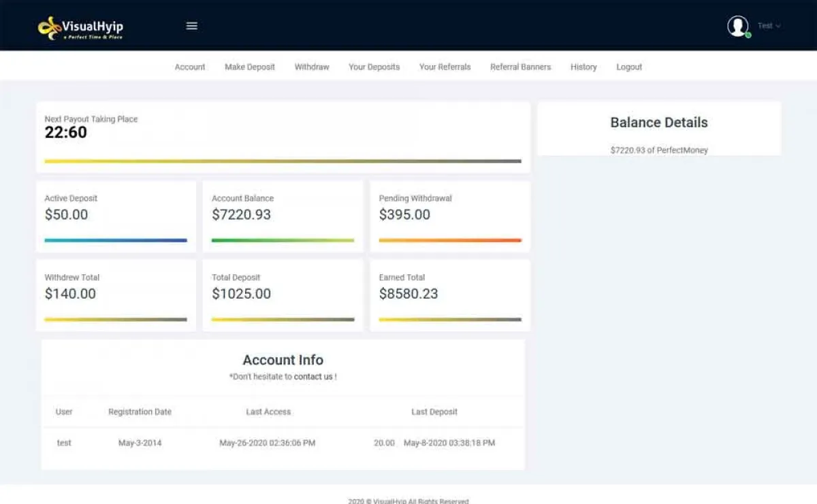This screenshot has width=817, height=504.
Task: Click the Earned Total label
Action: [x=402, y=278]
